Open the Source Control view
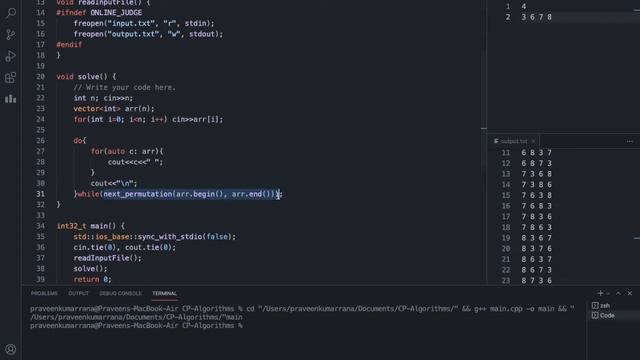The width and height of the screenshot is (640, 360). [11, 34]
